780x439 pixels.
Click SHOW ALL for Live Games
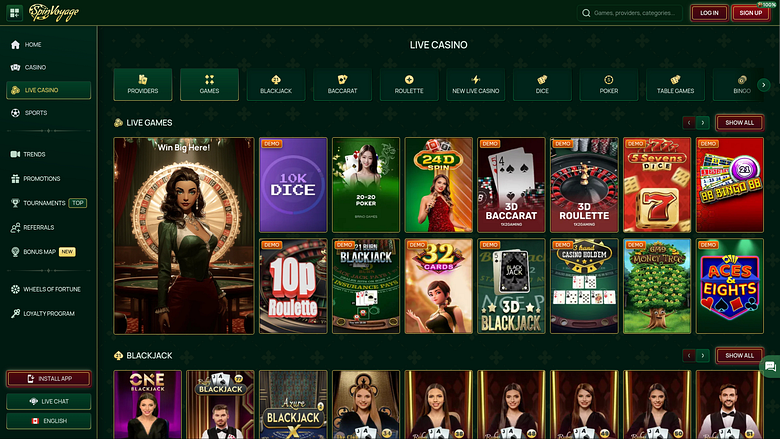(739, 122)
